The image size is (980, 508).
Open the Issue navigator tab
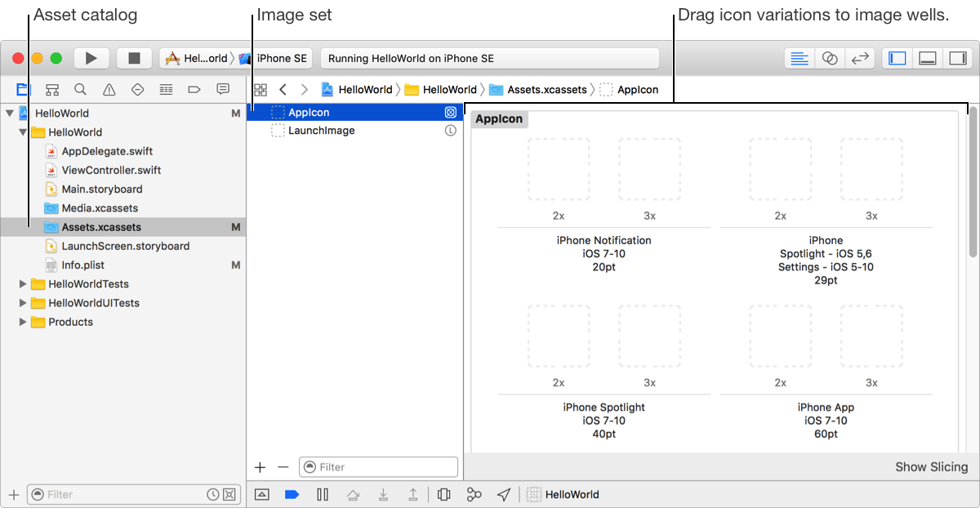pos(109,89)
